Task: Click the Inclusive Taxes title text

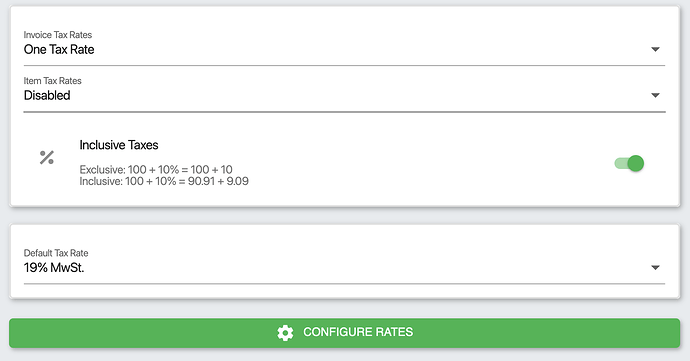Action: (x=119, y=145)
